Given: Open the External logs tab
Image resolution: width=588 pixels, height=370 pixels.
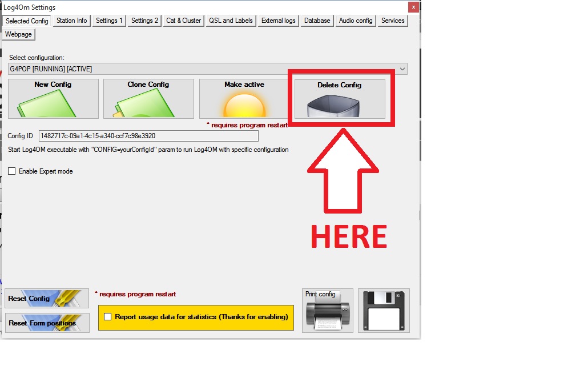Looking at the screenshot, I should [x=279, y=21].
